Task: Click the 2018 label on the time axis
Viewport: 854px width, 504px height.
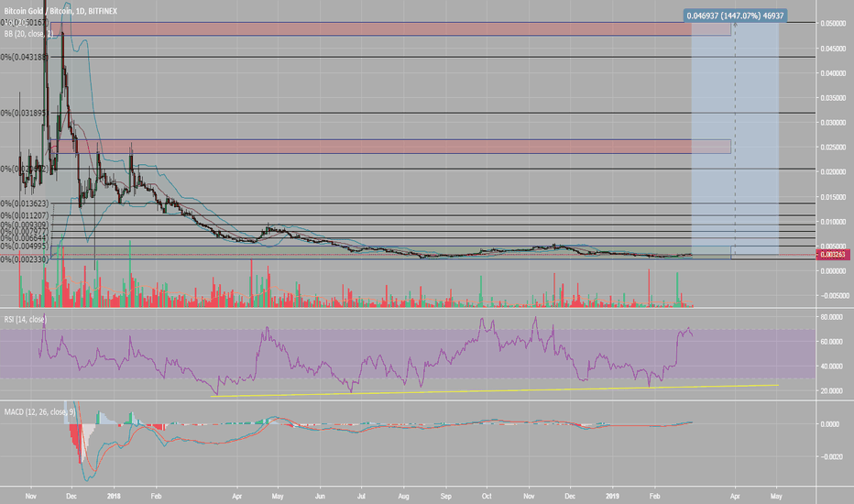Action: 114,497
